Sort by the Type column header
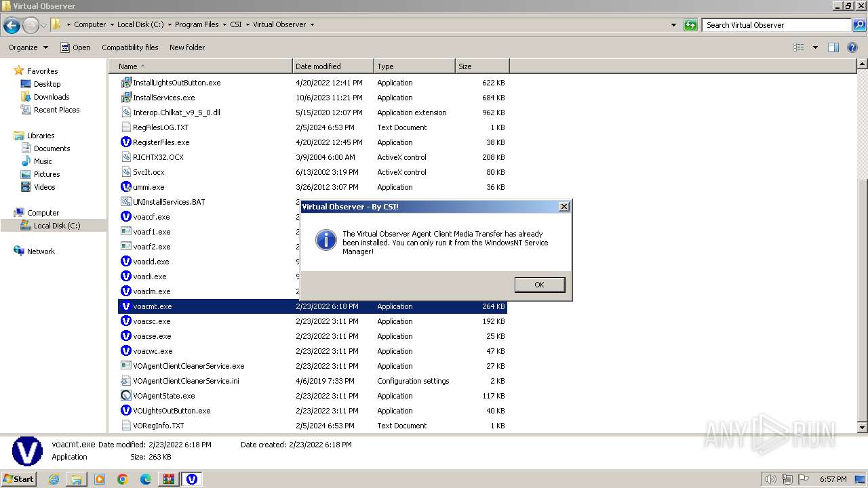The height and width of the screenshot is (488, 868). (414, 66)
